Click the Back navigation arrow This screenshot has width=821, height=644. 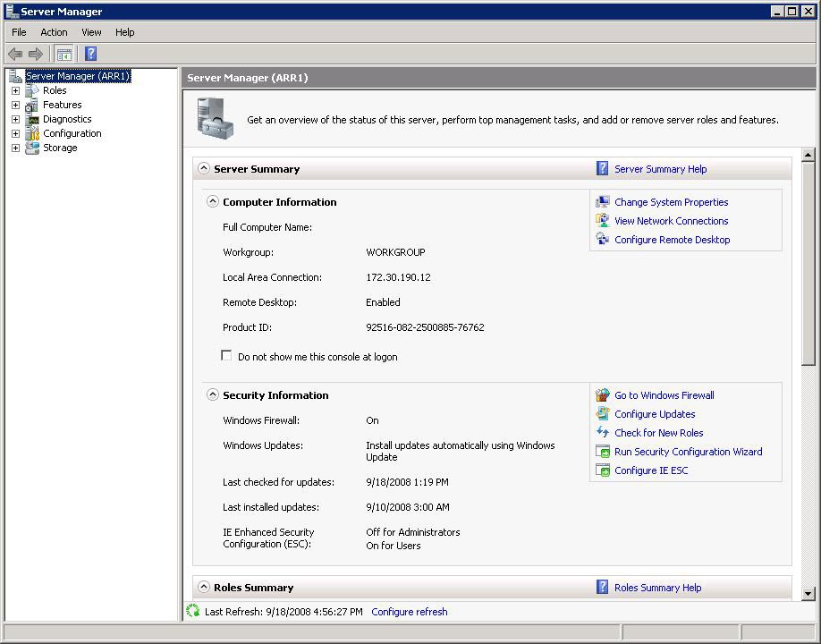(14, 53)
